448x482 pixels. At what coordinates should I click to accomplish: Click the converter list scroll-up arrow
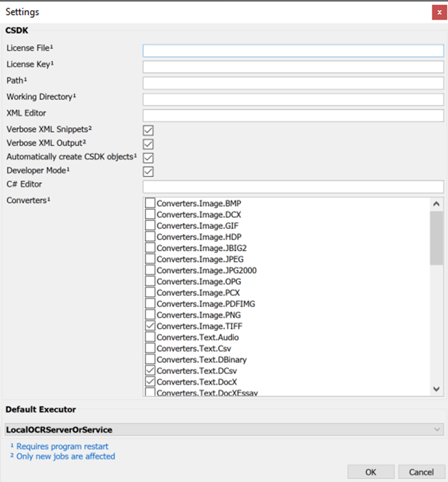click(436, 203)
